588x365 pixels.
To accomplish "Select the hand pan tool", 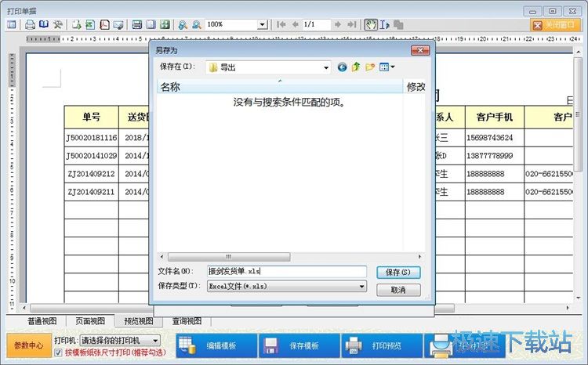I will point(371,25).
